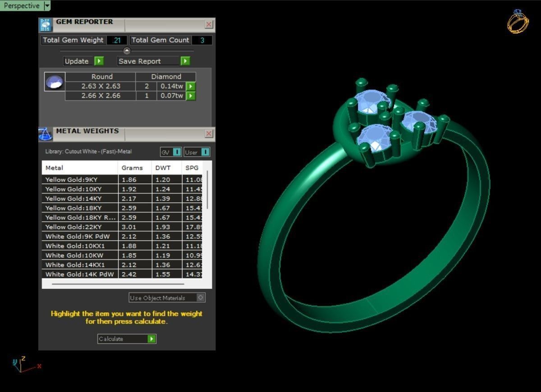This screenshot has height=392, width=541.
Task: Click green arrow on 0.14tw row
Action: click(191, 86)
